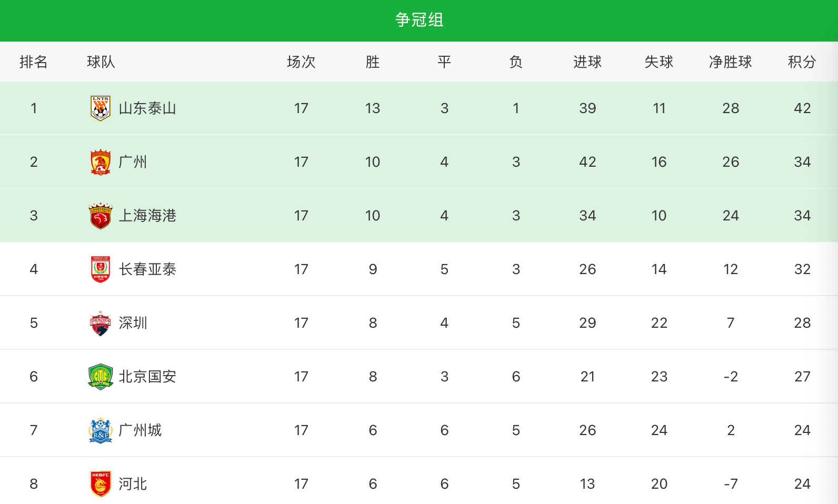The image size is (838, 504).
Task: Click the Shenzhen club crest
Action: click(x=100, y=323)
